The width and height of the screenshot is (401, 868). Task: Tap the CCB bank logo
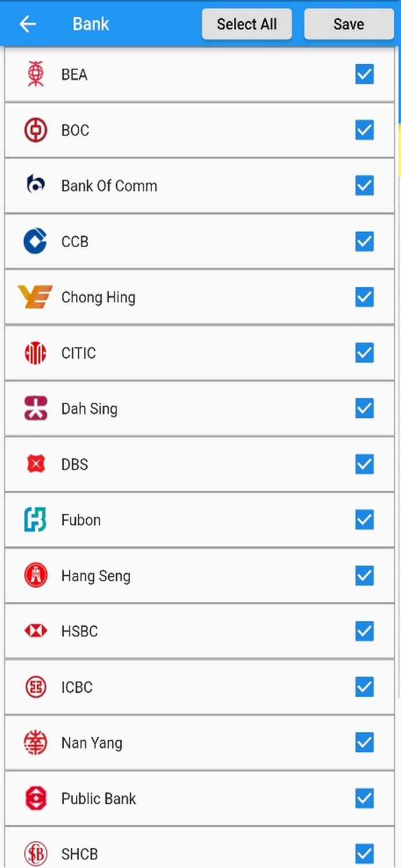click(x=35, y=241)
